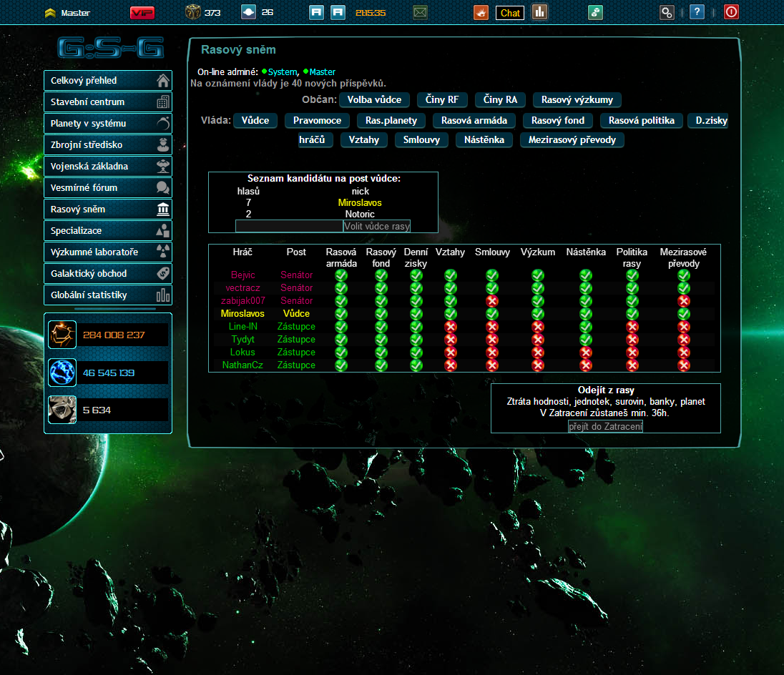
Task: Click the planet icon beside Planety v systému
Action: (x=163, y=124)
